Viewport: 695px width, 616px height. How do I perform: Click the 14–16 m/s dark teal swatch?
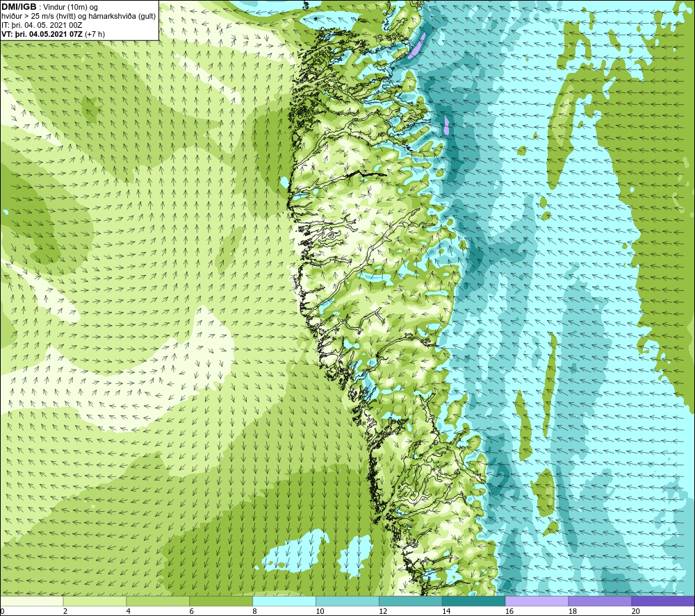coord(473,601)
